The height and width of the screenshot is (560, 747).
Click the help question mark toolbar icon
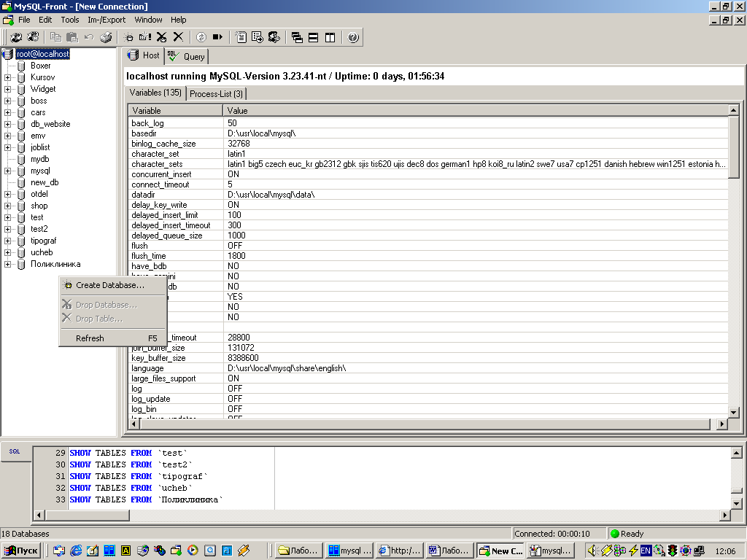tap(353, 37)
